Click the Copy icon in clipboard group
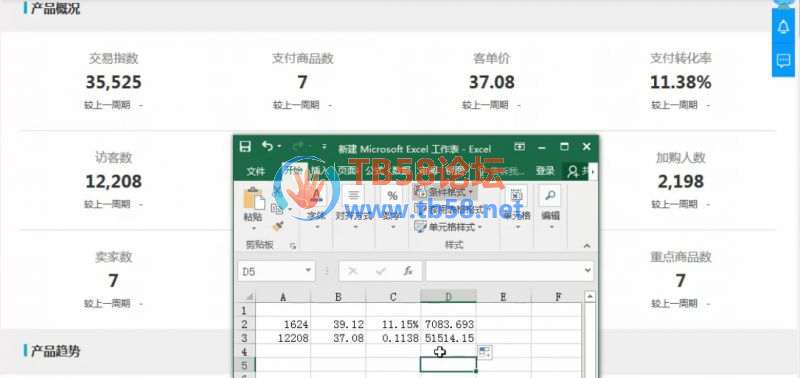This screenshot has width=800, height=378. [276, 208]
